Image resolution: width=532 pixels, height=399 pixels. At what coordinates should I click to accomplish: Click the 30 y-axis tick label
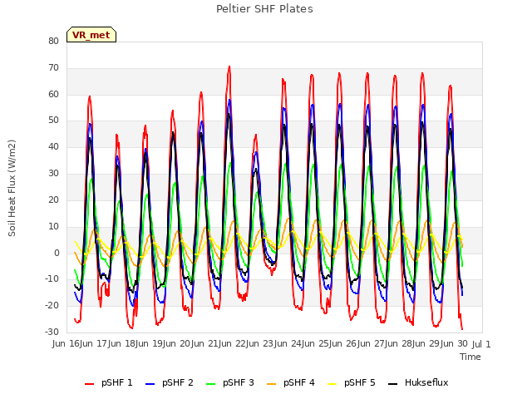(x=53, y=174)
